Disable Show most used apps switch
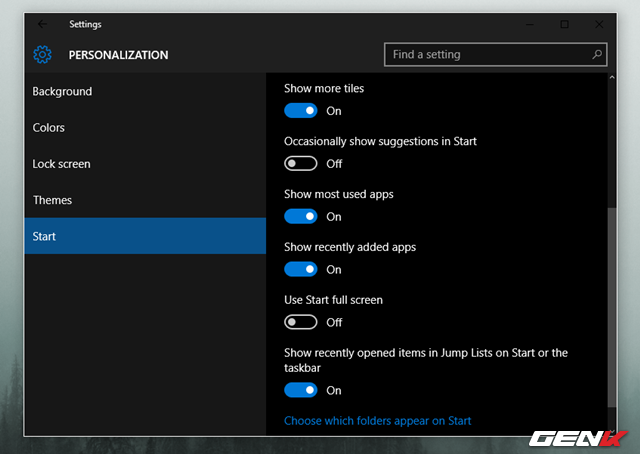The height and width of the screenshot is (454, 640). tap(300, 216)
